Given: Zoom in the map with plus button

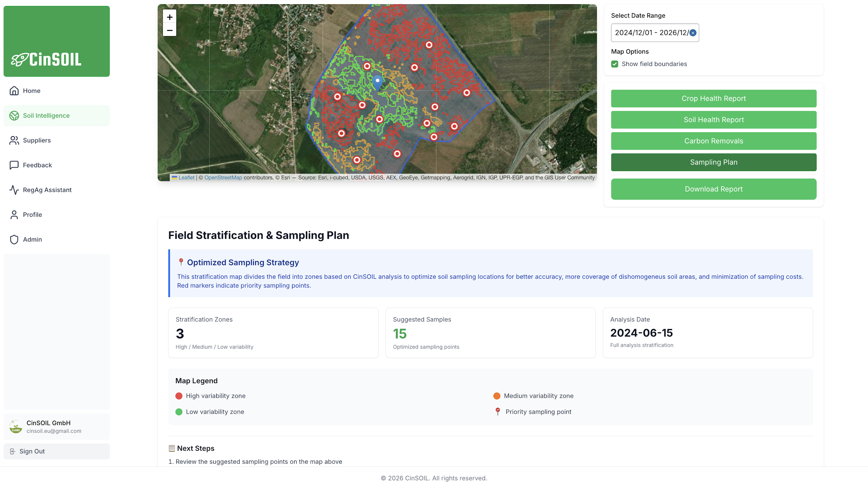Looking at the screenshot, I should [169, 17].
